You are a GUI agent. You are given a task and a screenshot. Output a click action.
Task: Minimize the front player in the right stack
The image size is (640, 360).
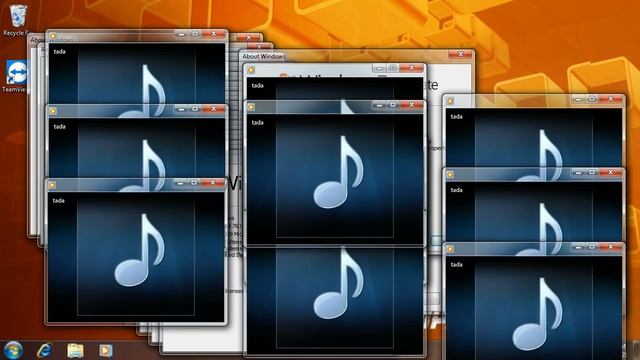click(x=578, y=247)
